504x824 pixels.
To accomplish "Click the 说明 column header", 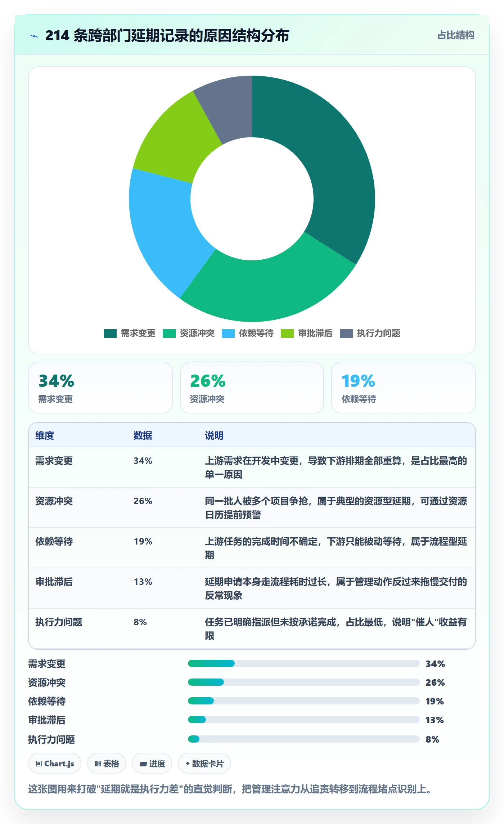I will pos(214,435).
